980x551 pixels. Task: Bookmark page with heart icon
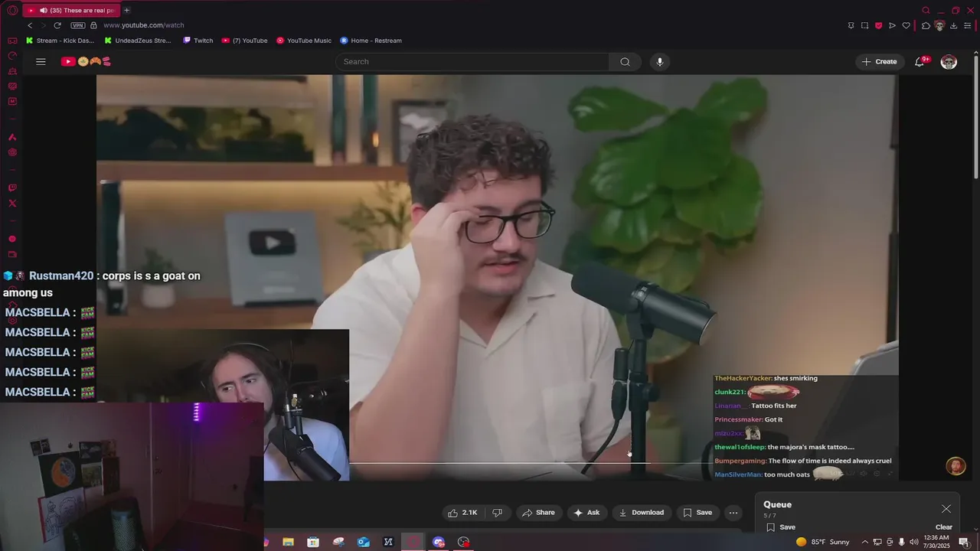906,25
